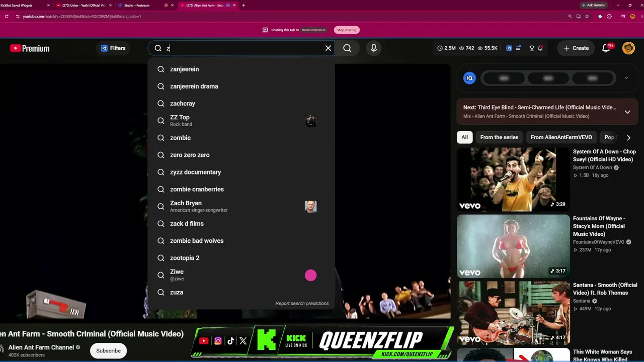Image resolution: width=644 pixels, height=362 pixels.
Task: Open the vidIQ list icon beside the stats
Action: (x=518, y=48)
